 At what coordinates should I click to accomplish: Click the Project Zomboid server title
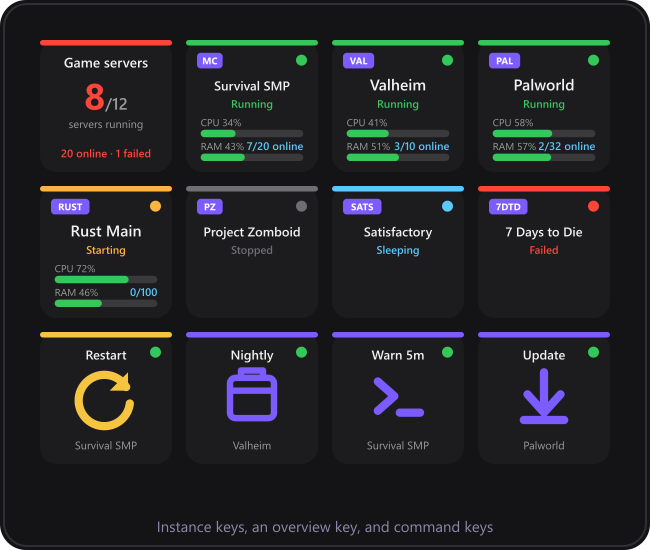tap(252, 232)
